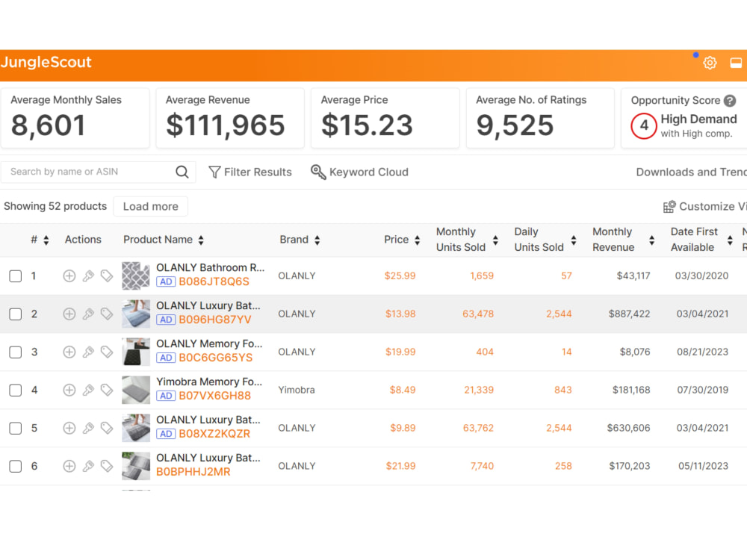Viewport: 747px width, 560px height.
Task: Add product row 5 with plus icon
Action: [69, 428]
